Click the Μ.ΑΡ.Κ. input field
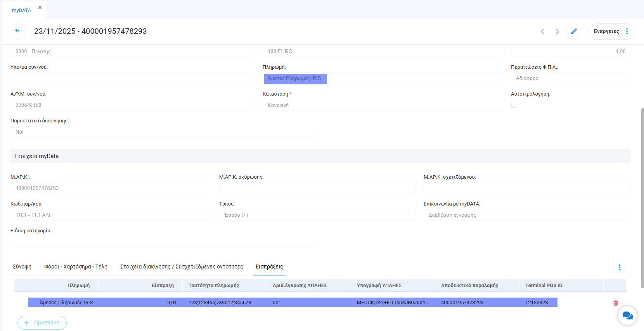 (x=111, y=188)
